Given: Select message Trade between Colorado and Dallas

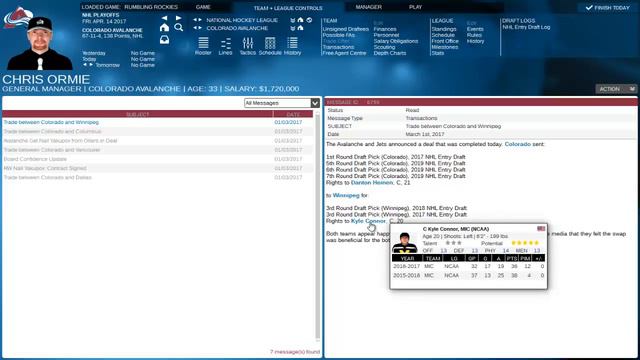Looking at the screenshot, I should tap(158, 178).
